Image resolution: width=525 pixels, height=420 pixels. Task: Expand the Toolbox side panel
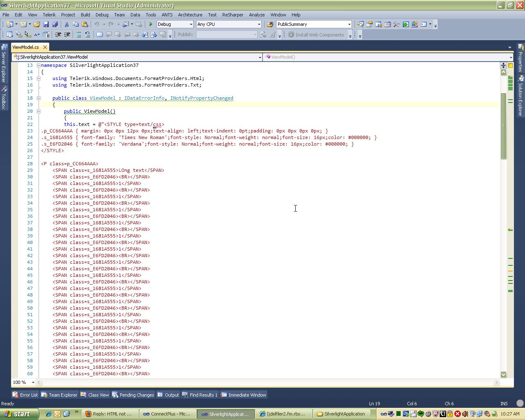coord(4,98)
